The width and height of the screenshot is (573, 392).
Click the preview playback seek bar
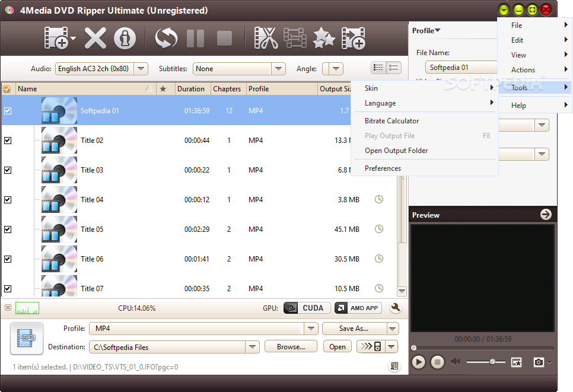483,348
